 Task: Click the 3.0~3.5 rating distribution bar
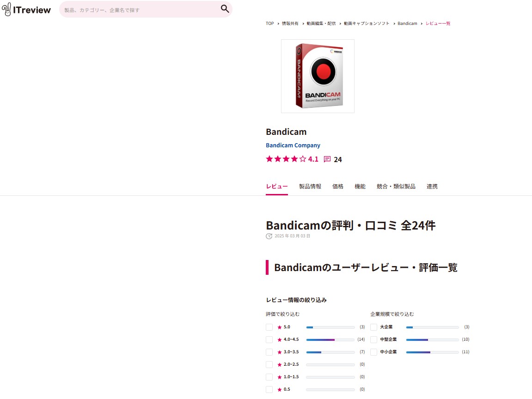point(330,352)
